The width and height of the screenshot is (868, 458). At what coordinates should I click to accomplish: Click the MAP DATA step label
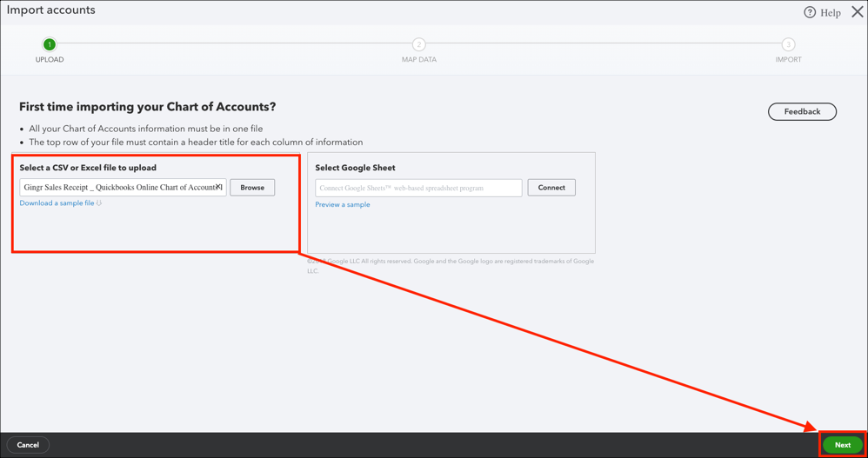coord(419,60)
